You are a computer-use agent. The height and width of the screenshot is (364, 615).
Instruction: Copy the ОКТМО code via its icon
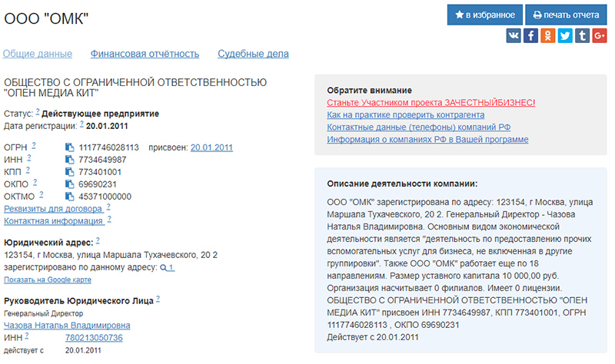(69, 197)
